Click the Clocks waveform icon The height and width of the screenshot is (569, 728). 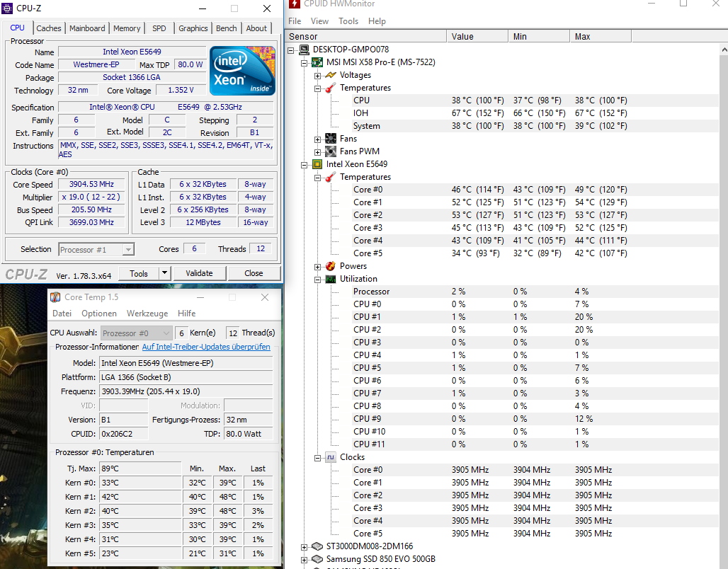point(331,457)
